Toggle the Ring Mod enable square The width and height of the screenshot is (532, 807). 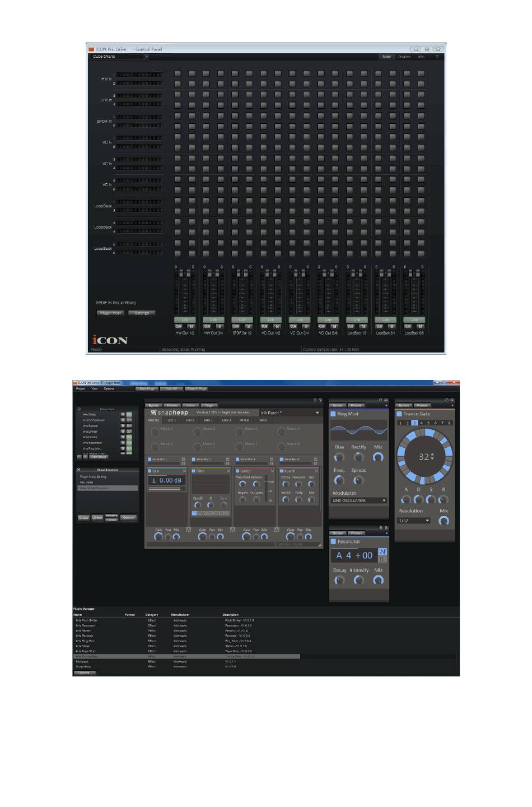click(333, 414)
